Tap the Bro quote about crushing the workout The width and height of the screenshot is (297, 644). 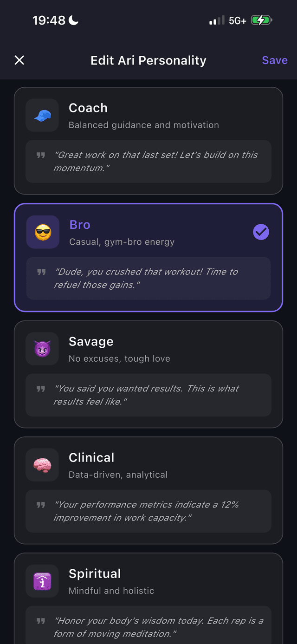click(x=148, y=279)
